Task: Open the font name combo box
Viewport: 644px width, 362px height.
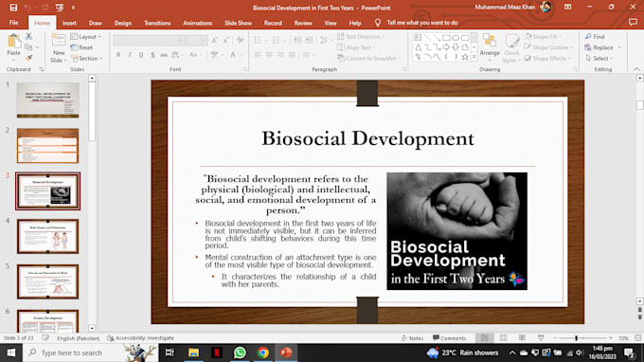Action: tap(149, 40)
